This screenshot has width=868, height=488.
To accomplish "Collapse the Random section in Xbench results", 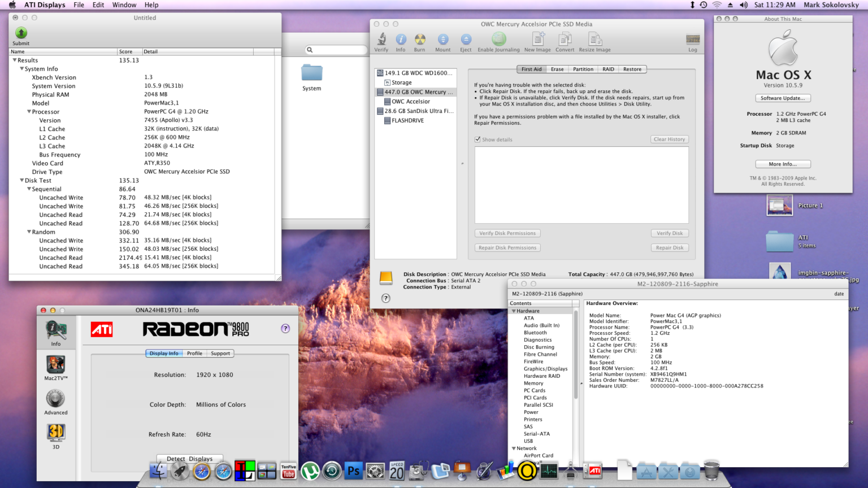I will 30,232.
